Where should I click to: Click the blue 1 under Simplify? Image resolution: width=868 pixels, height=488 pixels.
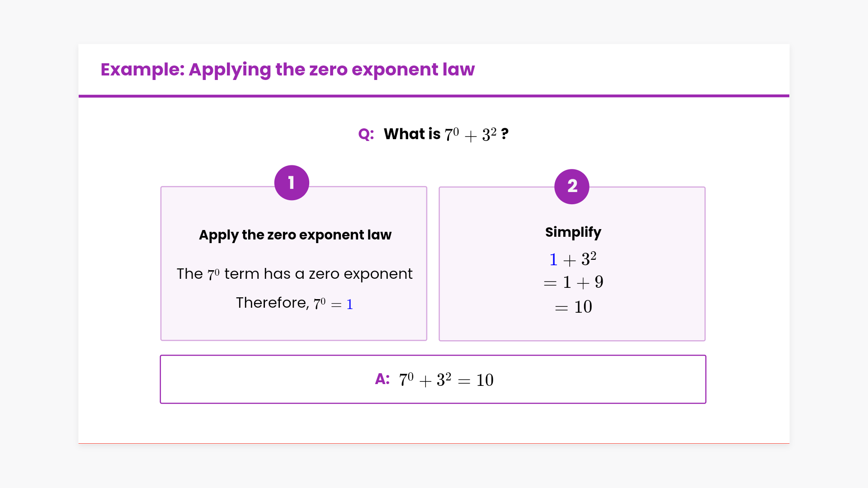point(553,260)
